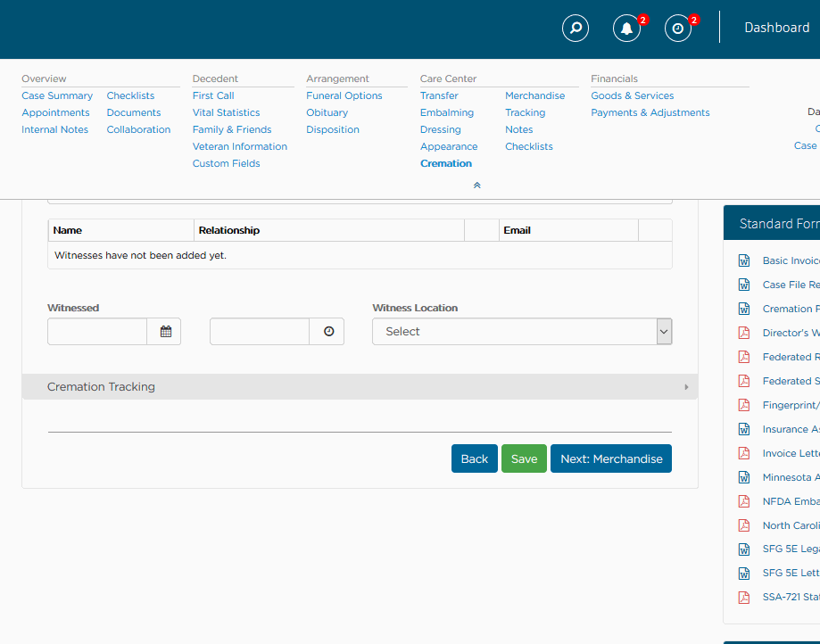This screenshot has width=820, height=644.
Task: Select the Embalming menu link
Action: (447, 112)
